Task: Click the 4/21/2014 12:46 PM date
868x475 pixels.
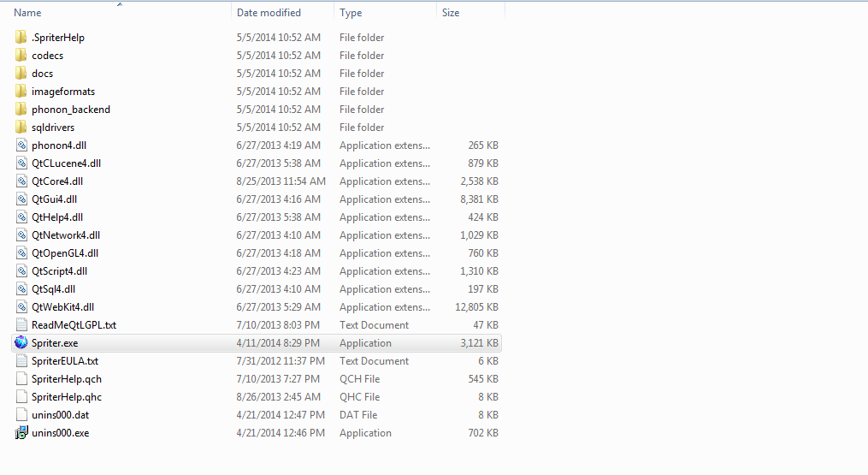Action: (280, 433)
